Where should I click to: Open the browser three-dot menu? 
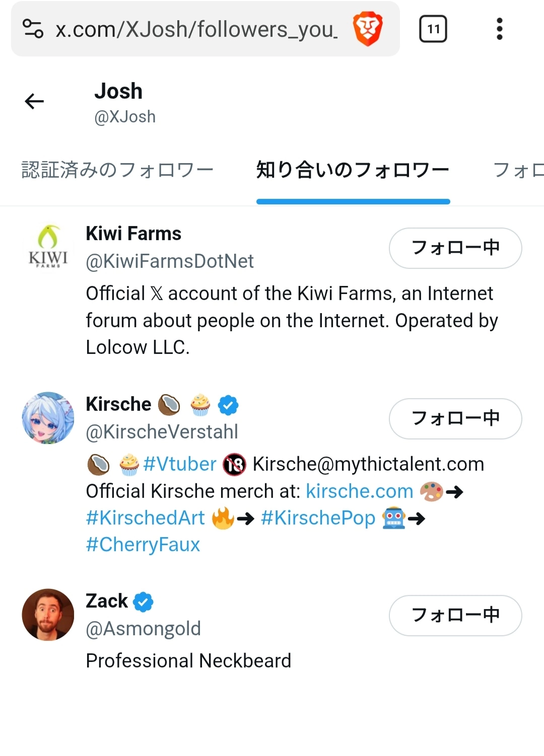point(499,29)
